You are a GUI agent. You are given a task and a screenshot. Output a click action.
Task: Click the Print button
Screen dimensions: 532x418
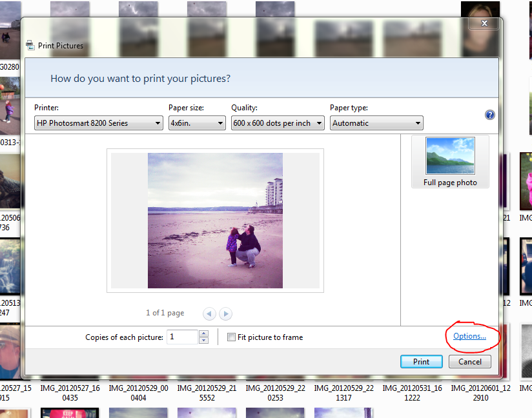click(x=422, y=362)
